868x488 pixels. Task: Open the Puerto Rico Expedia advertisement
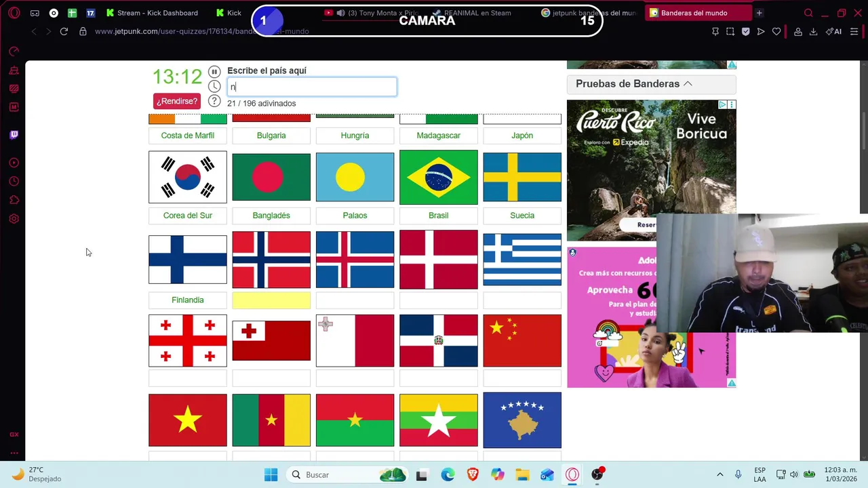[651, 170]
